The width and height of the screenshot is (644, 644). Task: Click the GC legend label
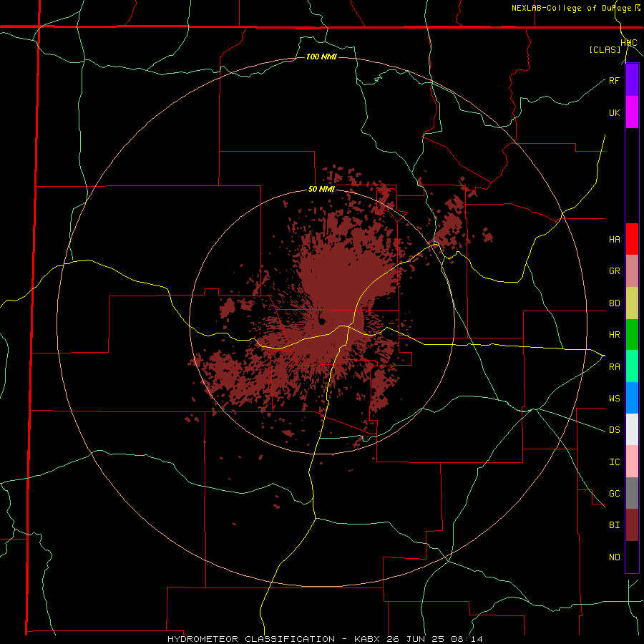[614, 494]
